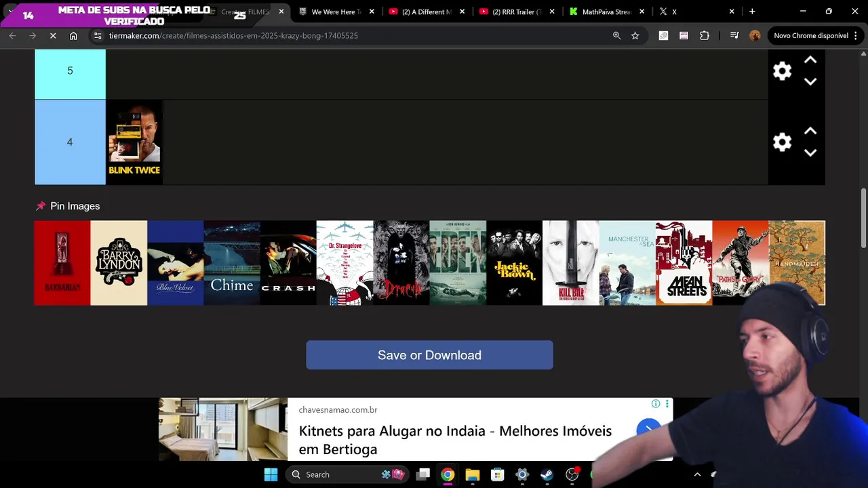Screen dimensions: 868x488
Task: Select the Barbarian movie poster
Action: (62, 263)
